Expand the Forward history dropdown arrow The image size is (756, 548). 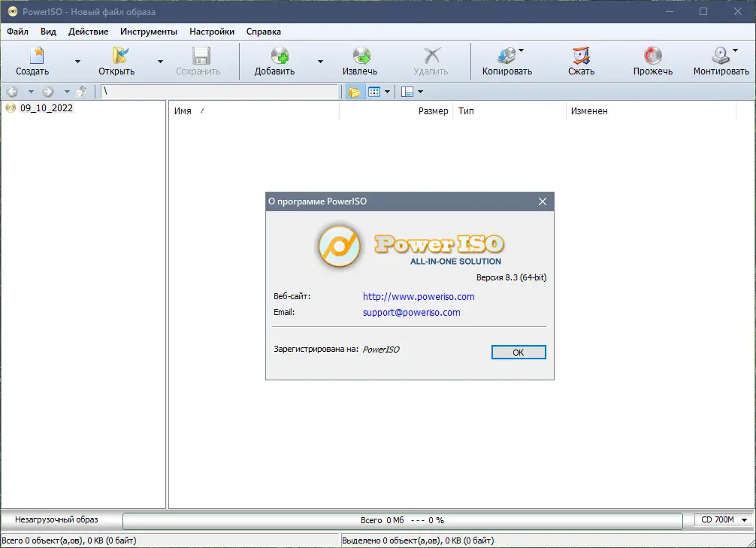[67, 92]
